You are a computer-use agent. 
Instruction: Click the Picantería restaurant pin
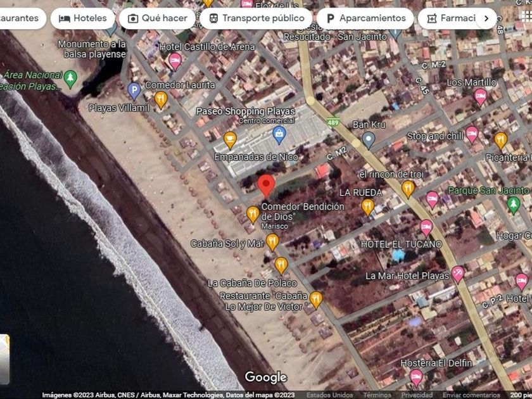pyautogui.click(x=501, y=140)
